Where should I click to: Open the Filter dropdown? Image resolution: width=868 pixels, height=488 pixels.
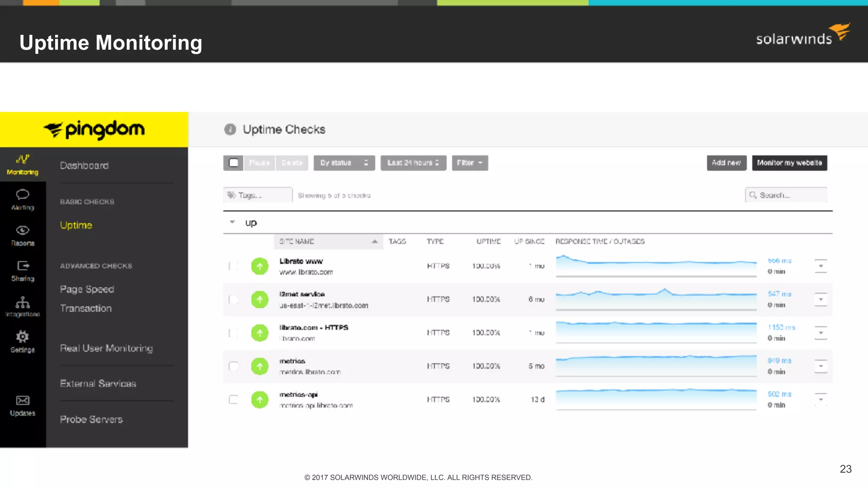click(x=470, y=163)
